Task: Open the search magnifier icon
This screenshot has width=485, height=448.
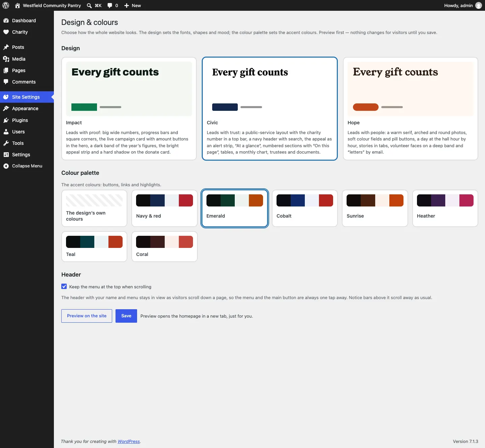Action: pos(89,5)
